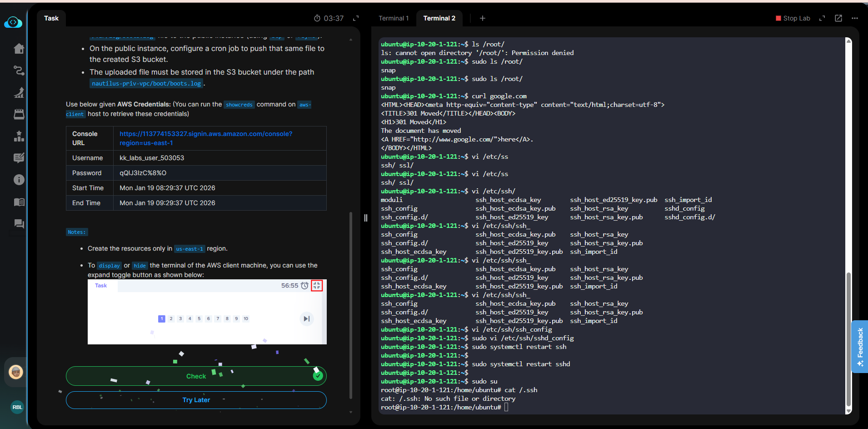Open the progress growth chart icon

[x=19, y=92]
